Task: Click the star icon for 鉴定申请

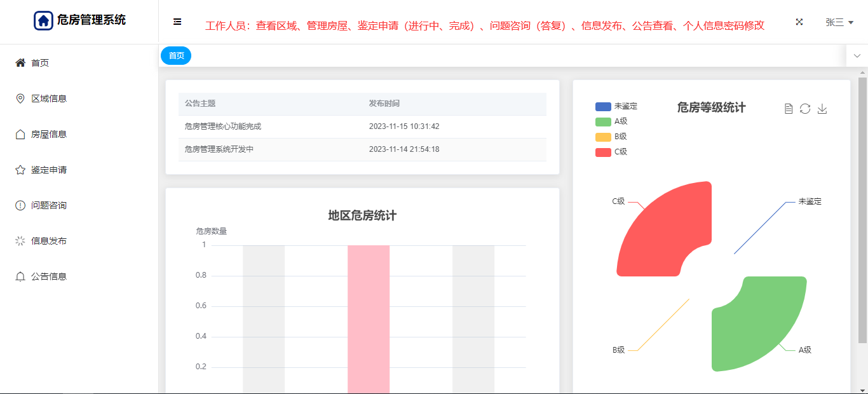Action: (20, 170)
